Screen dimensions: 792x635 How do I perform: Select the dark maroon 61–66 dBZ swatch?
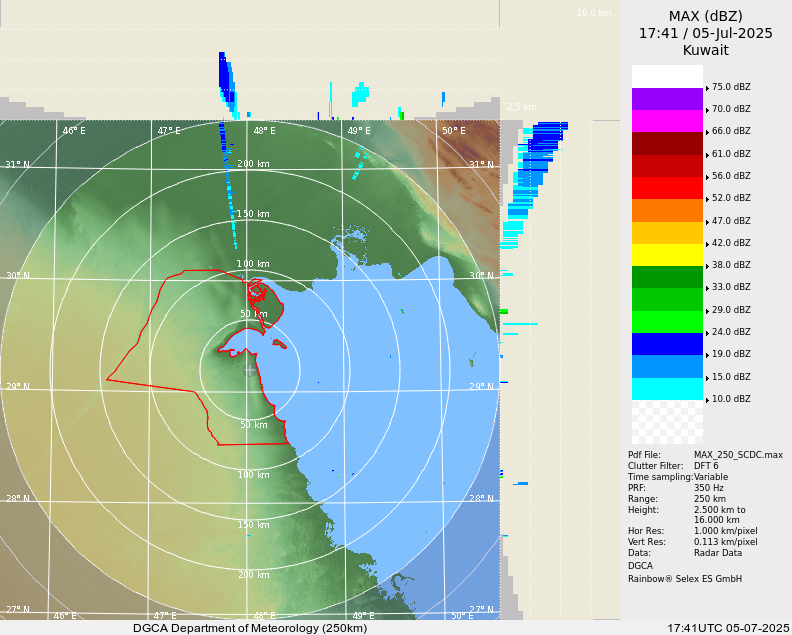click(667, 143)
